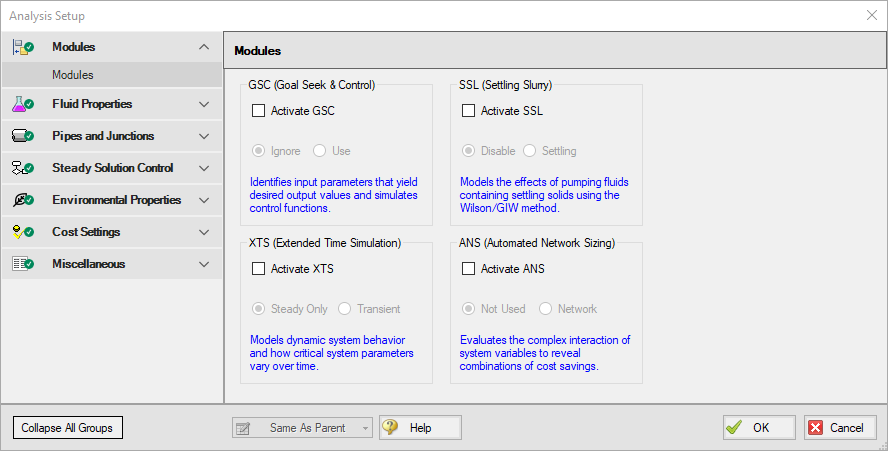Click the Help question mark icon
Screen dimensions: 888x451
391,428
